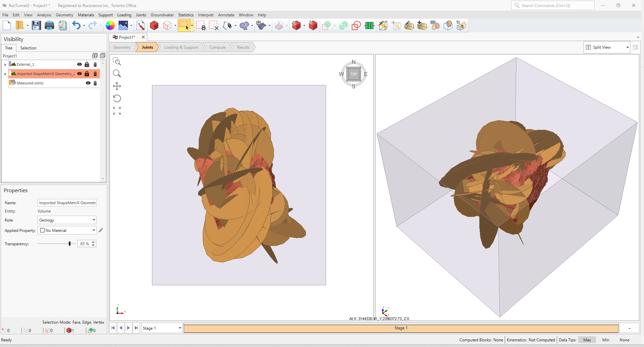This screenshot has height=347, width=644.
Task: Expand the Imported ShapeMetriX Geometry node
Action: pyautogui.click(x=5, y=74)
